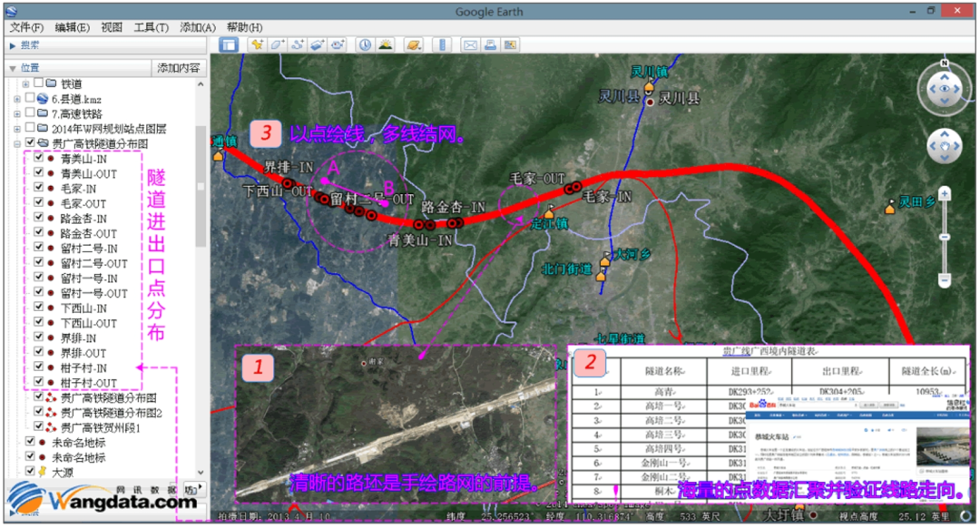The image size is (980, 528).
Task: Click the move hand joystick control
Action: (945, 146)
